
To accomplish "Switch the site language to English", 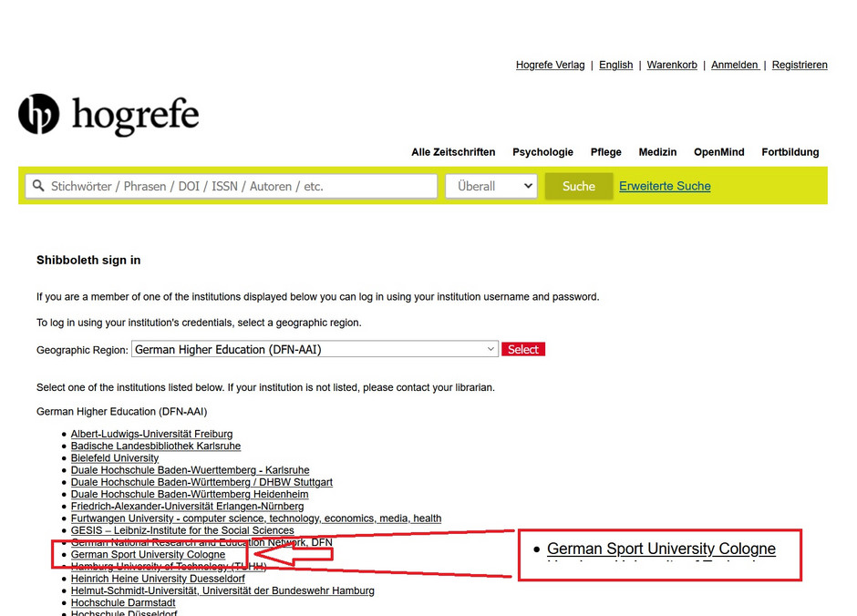I will click(x=615, y=65).
